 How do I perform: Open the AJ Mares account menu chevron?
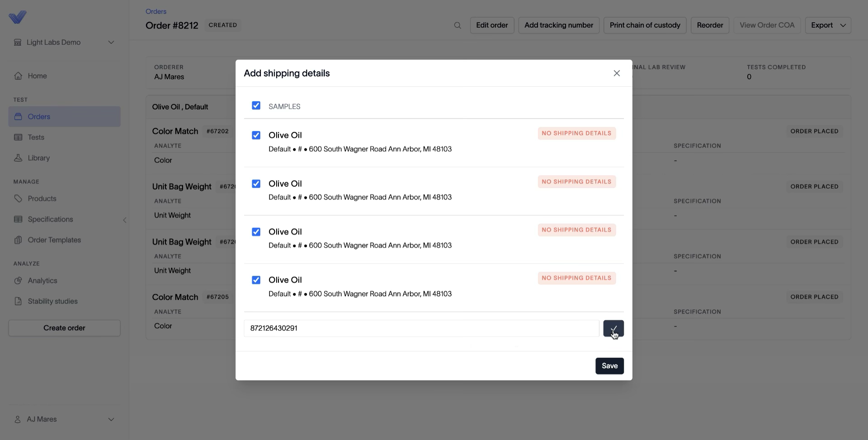[x=111, y=420]
